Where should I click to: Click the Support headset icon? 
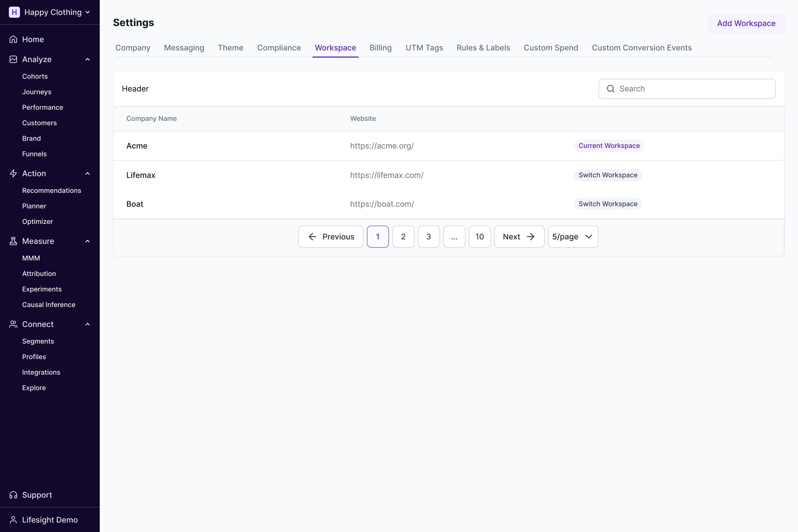tap(13, 495)
